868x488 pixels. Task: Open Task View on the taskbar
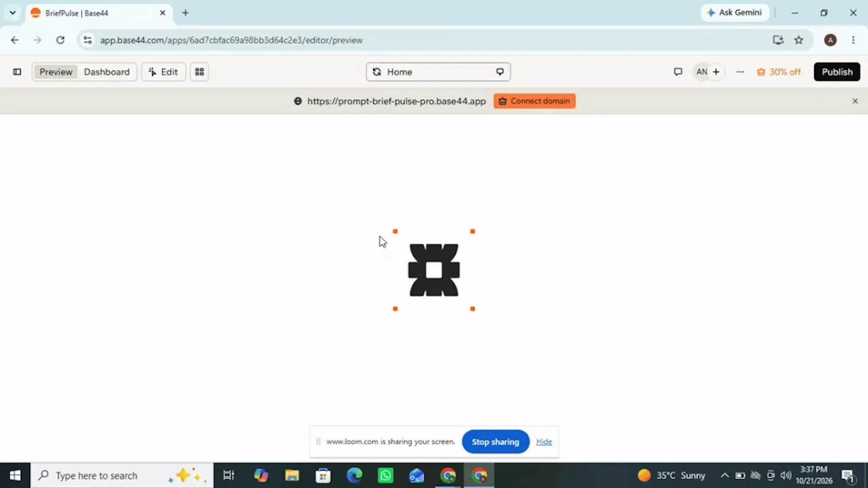229,476
